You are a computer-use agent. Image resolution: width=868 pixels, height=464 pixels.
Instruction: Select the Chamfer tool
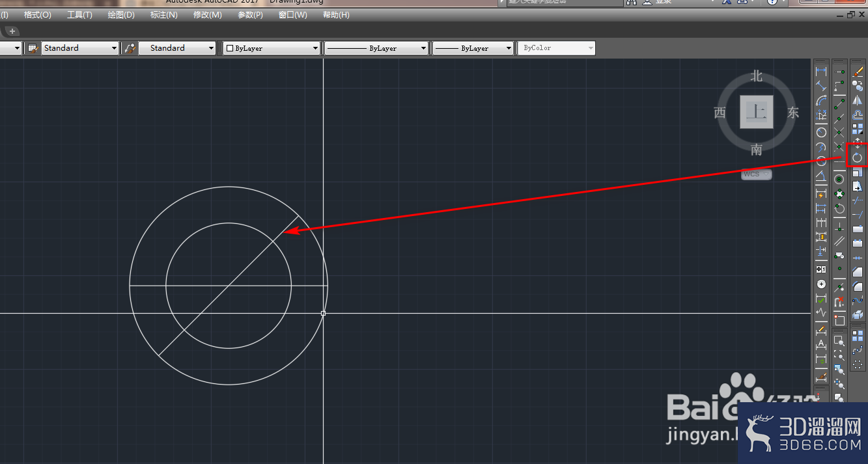point(858,271)
